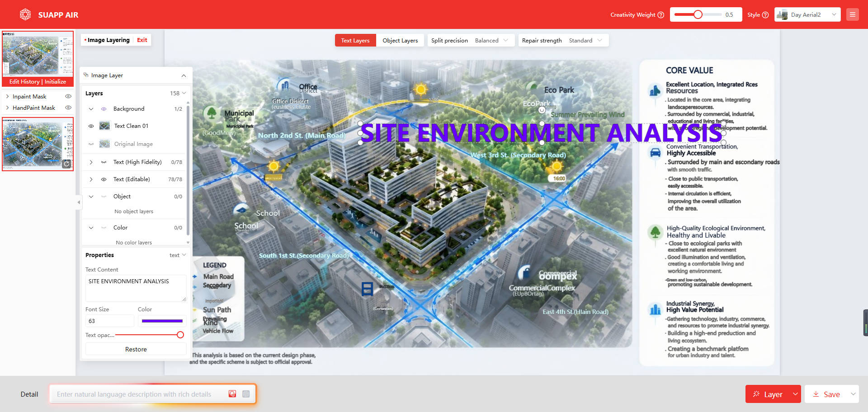Switch to the Object Layers tab

coord(400,40)
